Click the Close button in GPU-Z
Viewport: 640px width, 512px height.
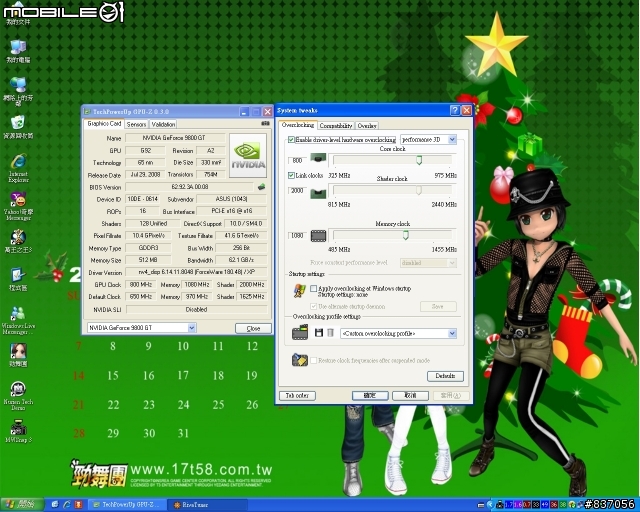[253, 328]
